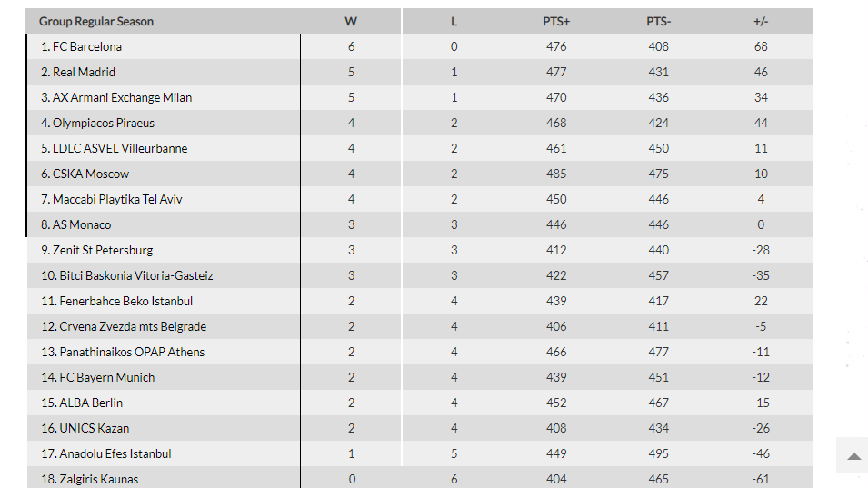Open the Olympiacos Piraeus team entry
Screen dimensions: 868x488
pyautogui.click(x=103, y=123)
